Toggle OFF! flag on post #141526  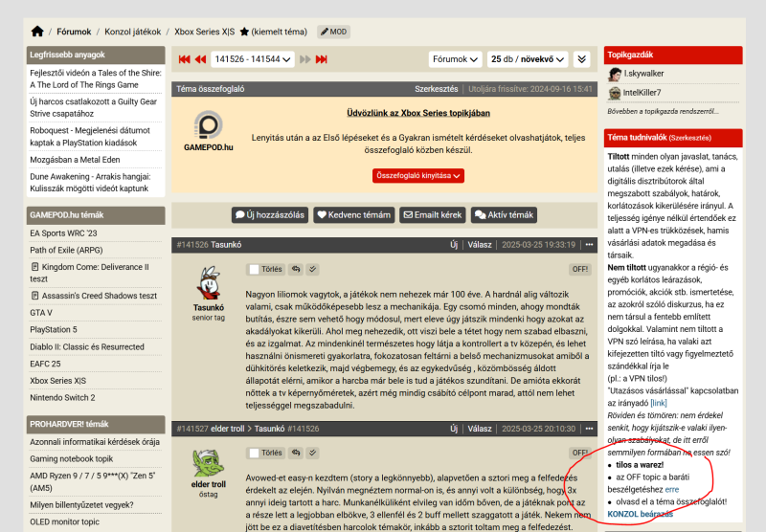pos(580,269)
